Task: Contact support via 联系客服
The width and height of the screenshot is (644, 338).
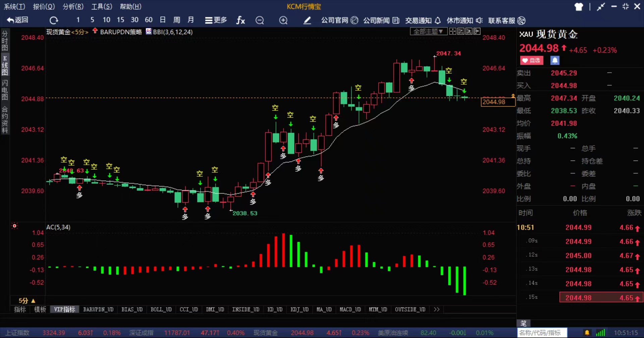Action: pyautogui.click(x=507, y=20)
